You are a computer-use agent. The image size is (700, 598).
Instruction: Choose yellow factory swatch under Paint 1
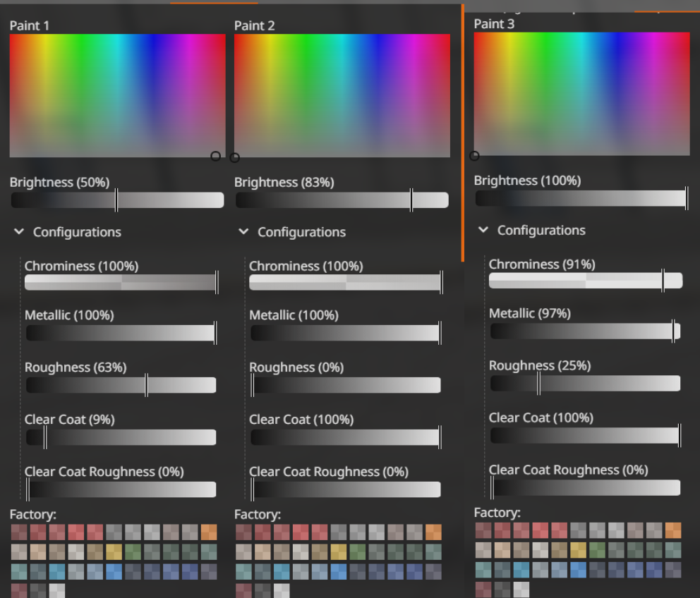point(114,552)
